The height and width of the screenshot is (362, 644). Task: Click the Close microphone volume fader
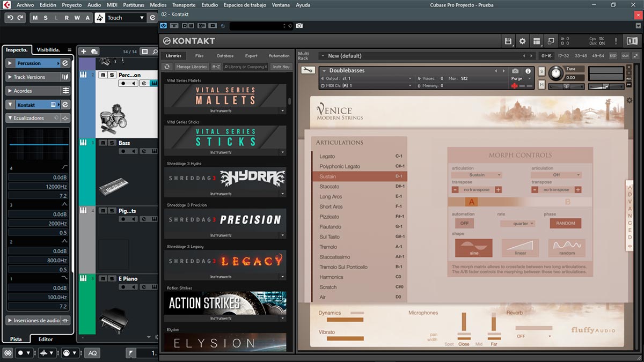tap(464, 322)
